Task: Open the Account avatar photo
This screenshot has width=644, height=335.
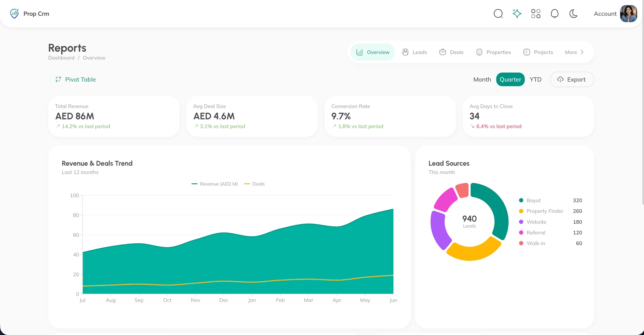Action: (628, 14)
